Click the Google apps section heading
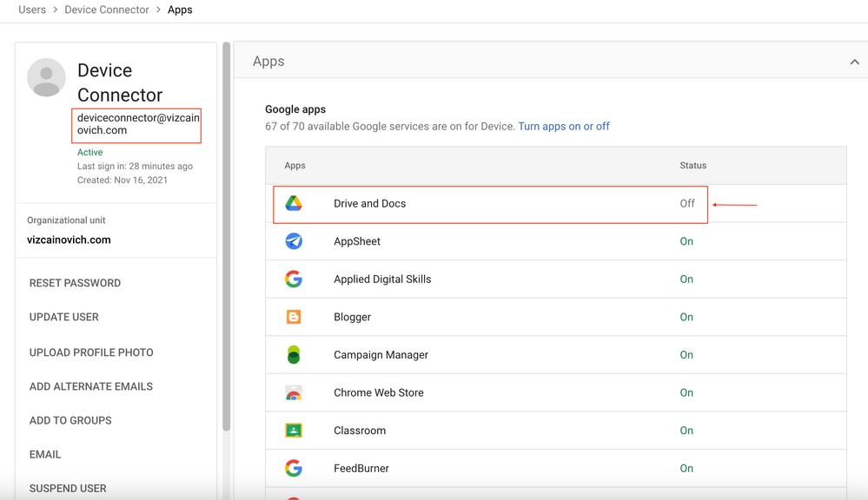868x500 pixels. 295,109
